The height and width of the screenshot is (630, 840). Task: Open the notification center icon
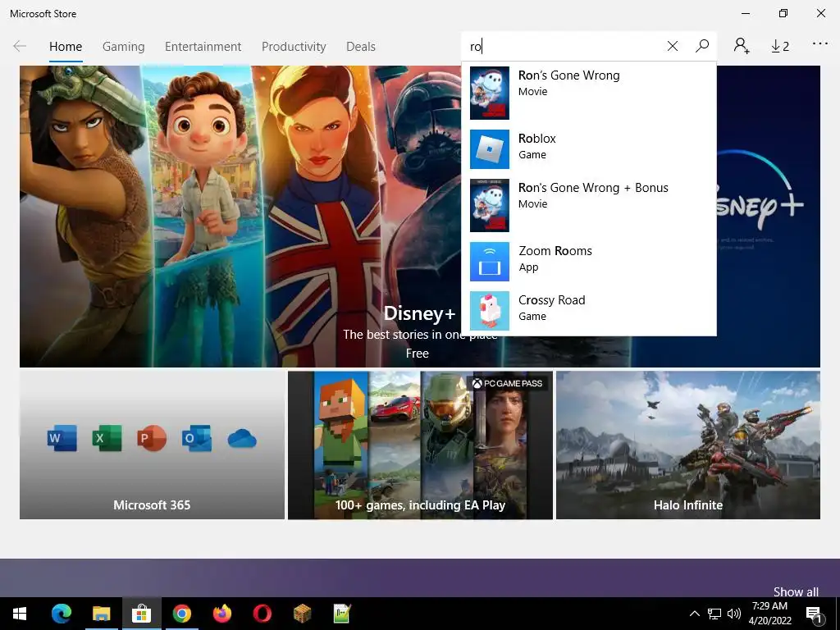click(x=814, y=614)
